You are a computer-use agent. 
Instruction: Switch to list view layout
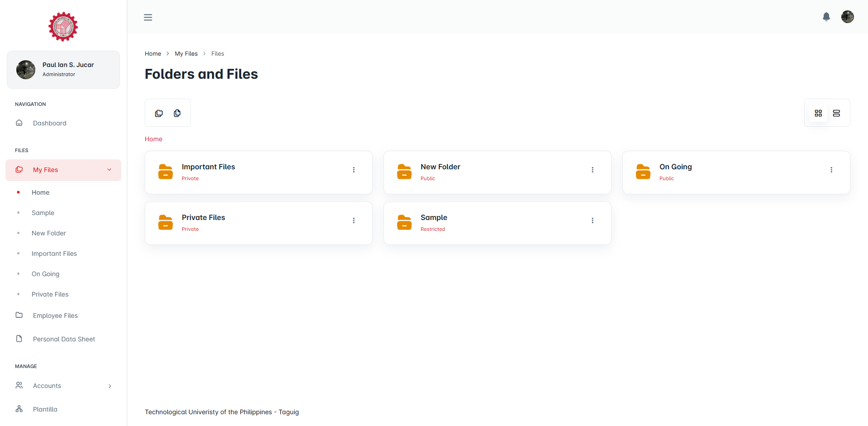coord(836,113)
